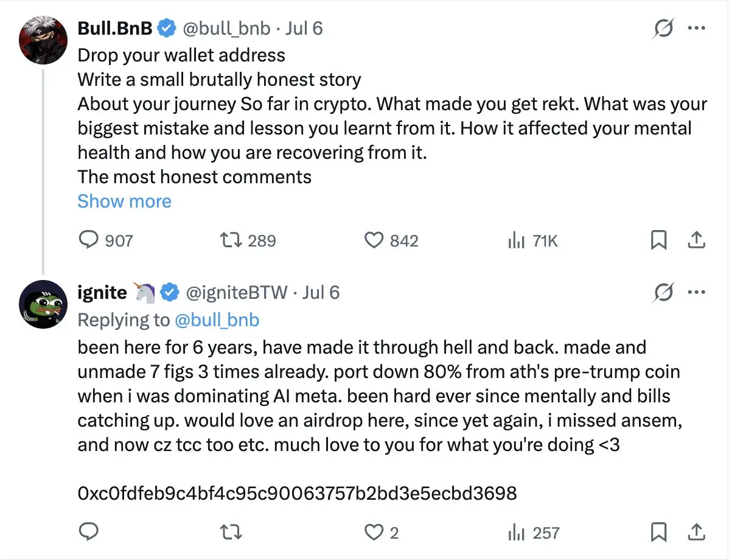Viewport: 729px width, 560px height.
Task: Like ignite's reply with 2 likes
Action: (x=374, y=531)
